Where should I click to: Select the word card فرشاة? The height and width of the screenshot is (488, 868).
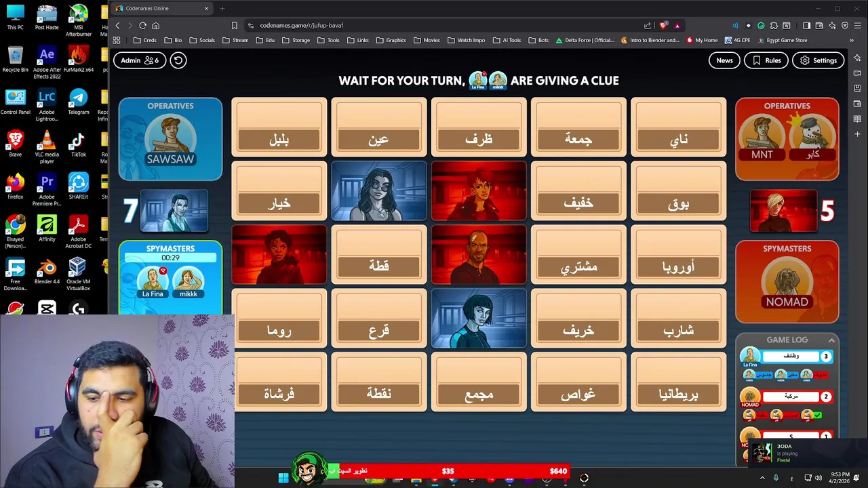click(279, 382)
